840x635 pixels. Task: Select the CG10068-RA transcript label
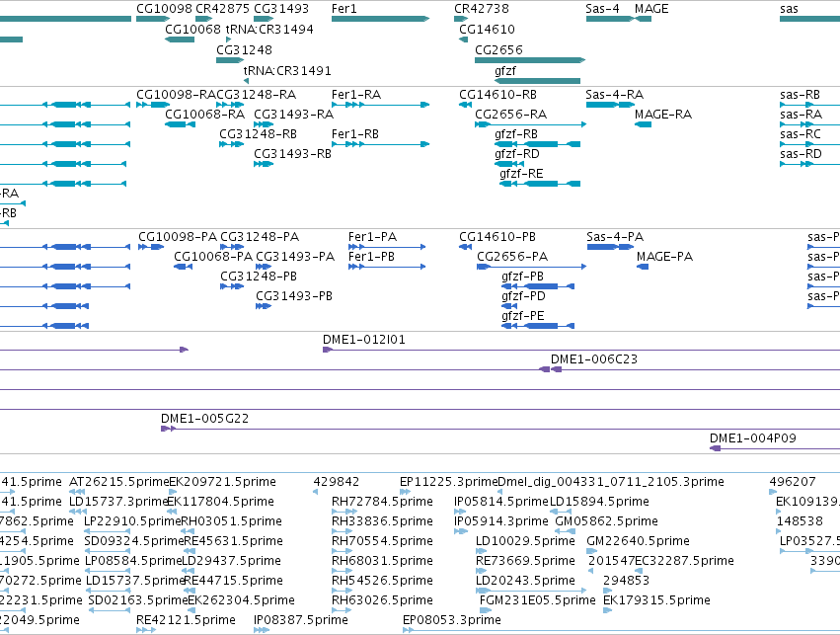pos(204,115)
